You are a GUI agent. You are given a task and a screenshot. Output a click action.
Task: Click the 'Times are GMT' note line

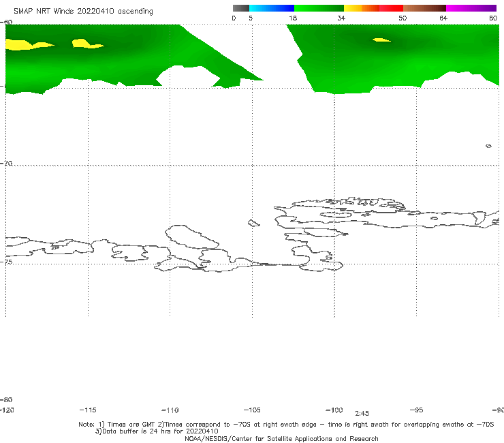click(x=286, y=425)
